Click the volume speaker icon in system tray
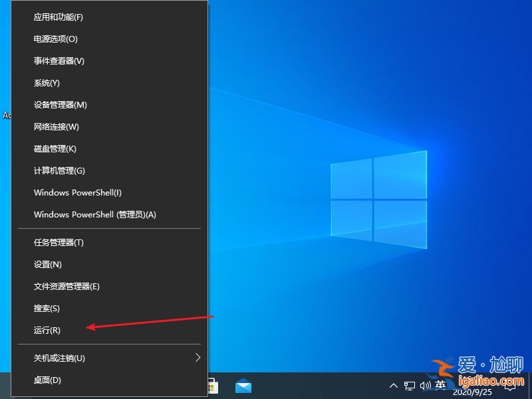This screenshot has height=399, width=532. (x=426, y=386)
